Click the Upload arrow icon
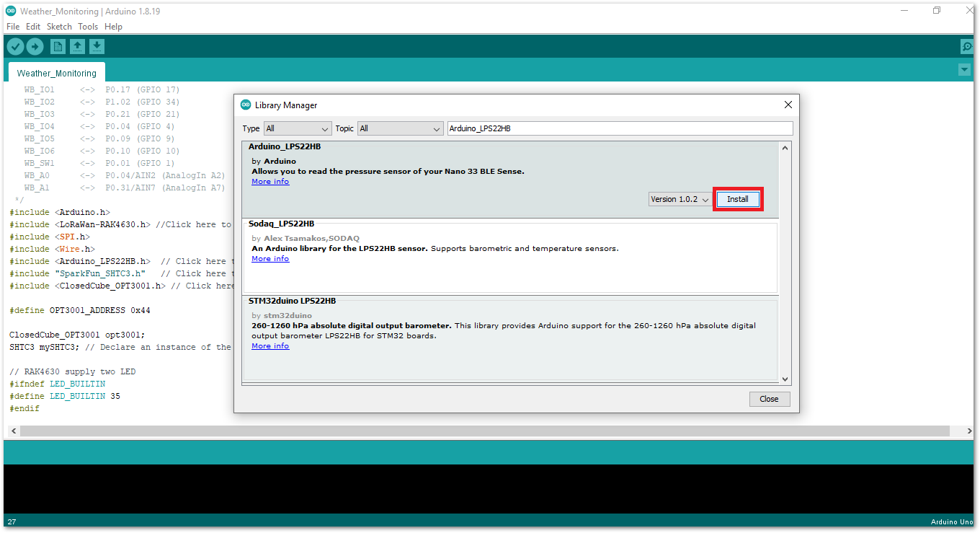 coord(35,47)
